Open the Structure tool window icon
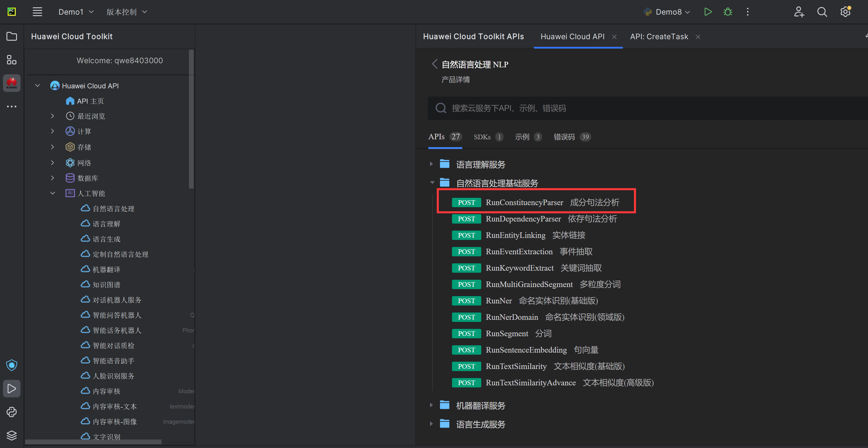 (x=11, y=60)
